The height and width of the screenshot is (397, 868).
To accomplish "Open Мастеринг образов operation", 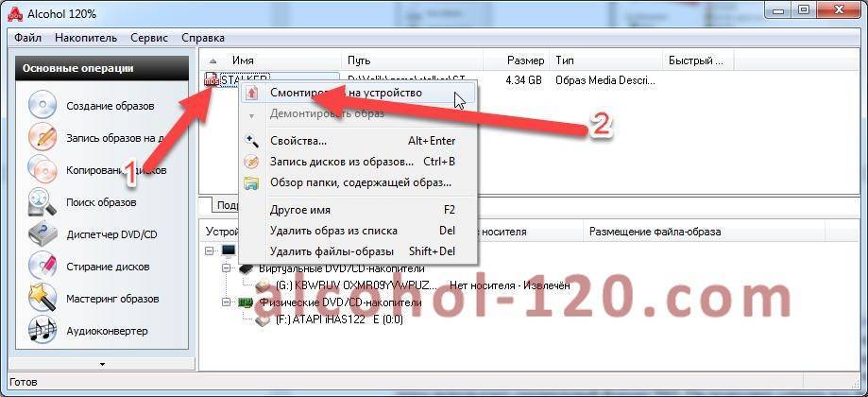I will 113,299.
